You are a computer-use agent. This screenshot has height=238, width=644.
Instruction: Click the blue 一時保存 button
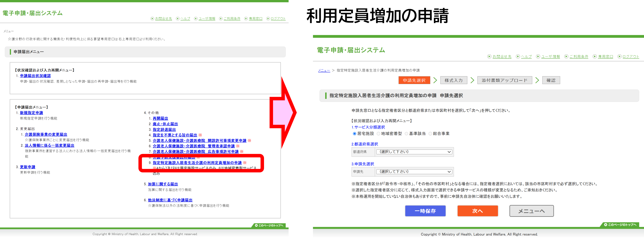[425, 211]
